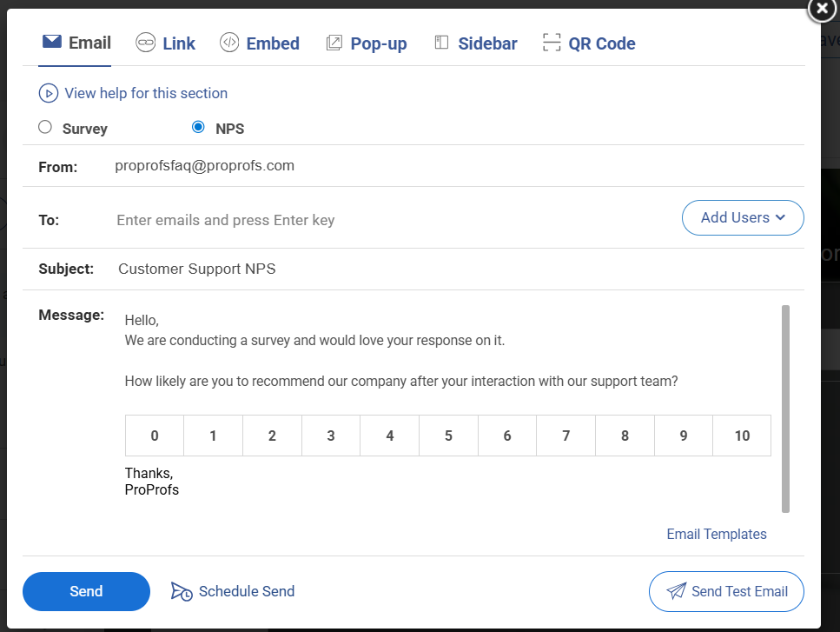The image size is (840, 632).
Task: Click the Schedule Send clock icon
Action: [181, 591]
